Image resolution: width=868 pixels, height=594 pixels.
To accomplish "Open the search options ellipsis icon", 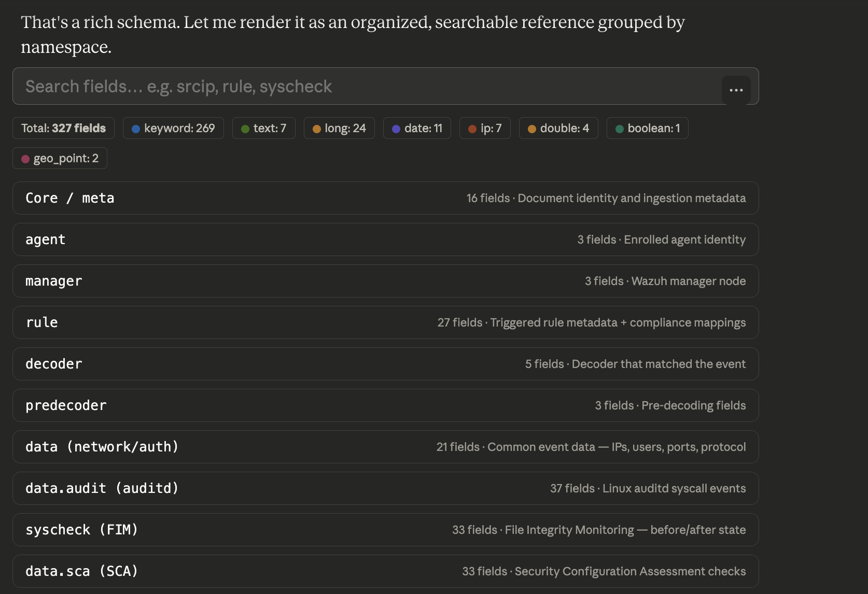I will pyautogui.click(x=736, y=90).
